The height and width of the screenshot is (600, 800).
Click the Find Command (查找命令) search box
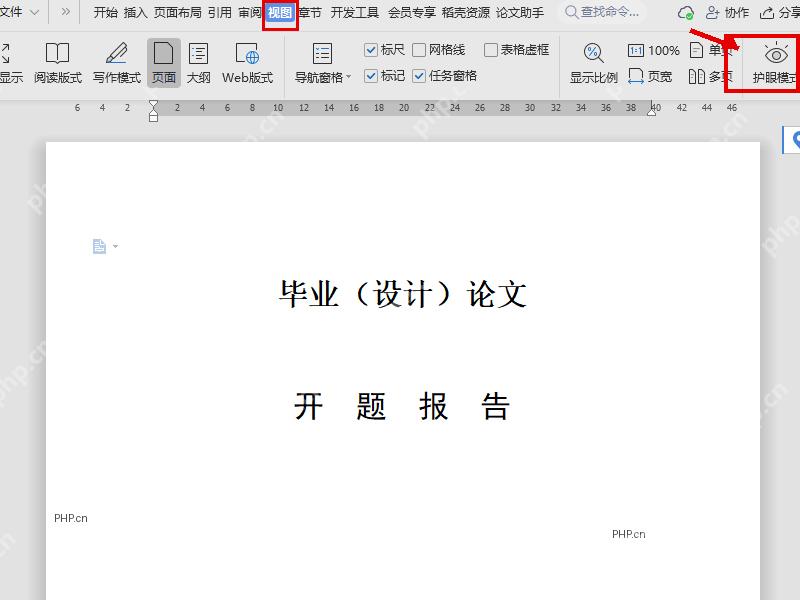pos(603,12)
